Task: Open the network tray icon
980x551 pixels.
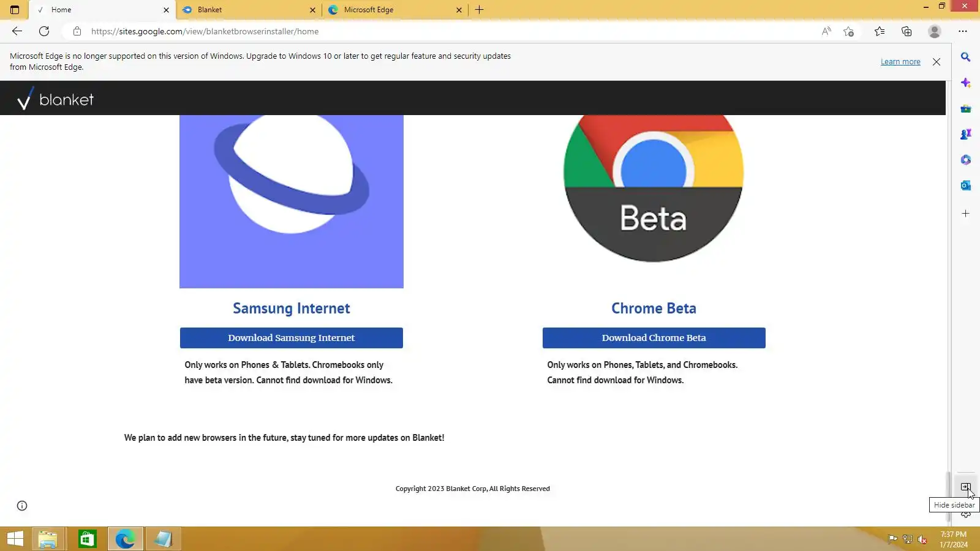Action: 908,539
